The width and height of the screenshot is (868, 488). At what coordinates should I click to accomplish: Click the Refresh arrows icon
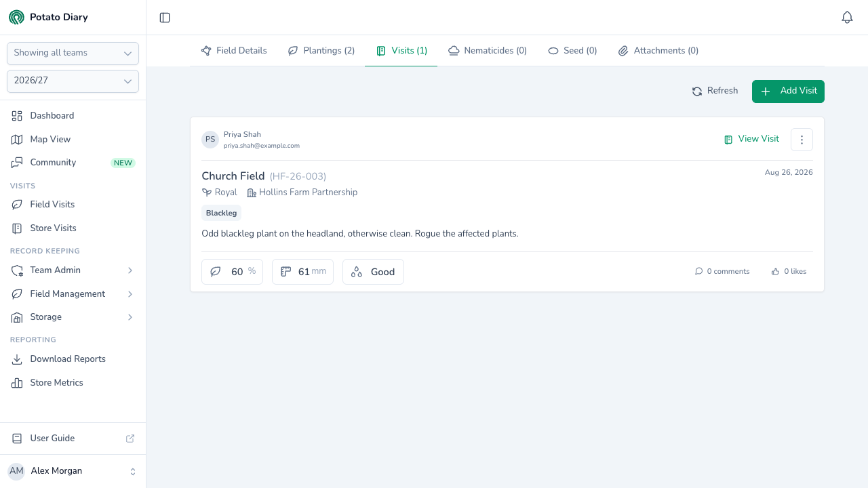pos(697,91)
